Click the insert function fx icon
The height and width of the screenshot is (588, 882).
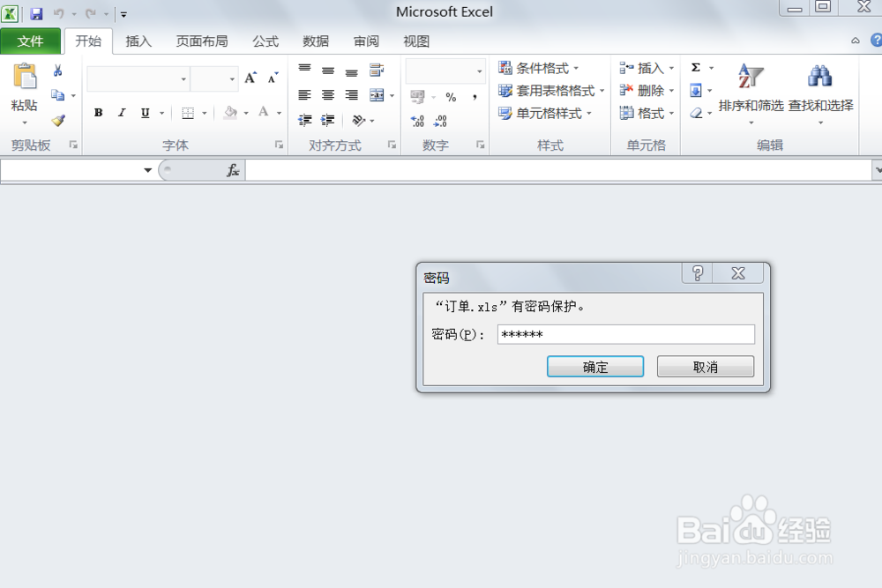(x=233, y=170)
